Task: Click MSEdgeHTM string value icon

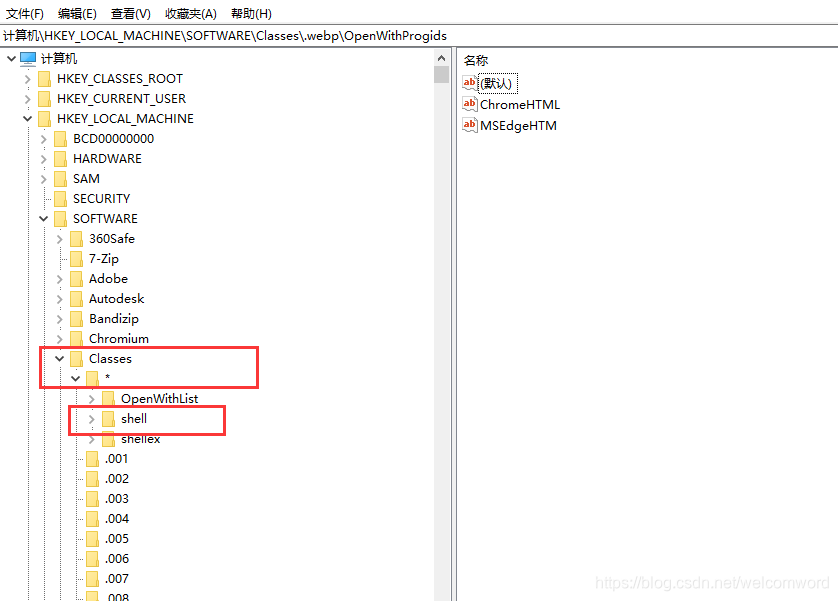Action: [470, 125]
